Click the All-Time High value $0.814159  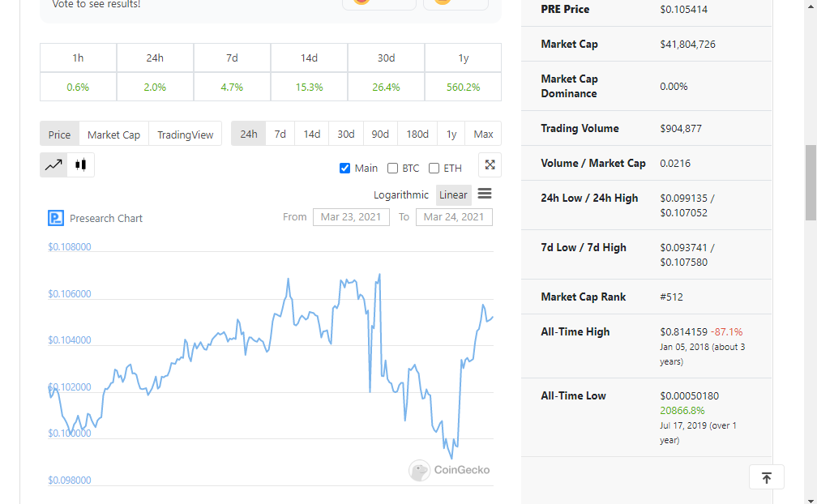(x=683, y=331)
